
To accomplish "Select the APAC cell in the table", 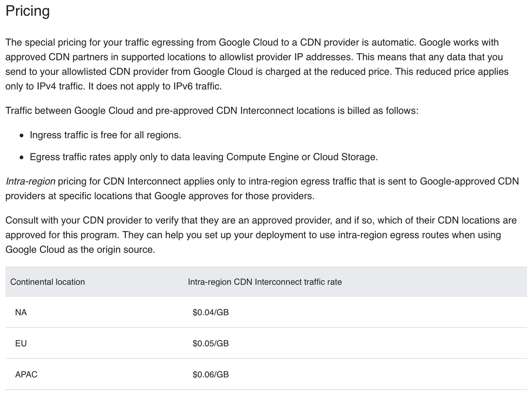I will pyautogui.click(x=26, y=374).
